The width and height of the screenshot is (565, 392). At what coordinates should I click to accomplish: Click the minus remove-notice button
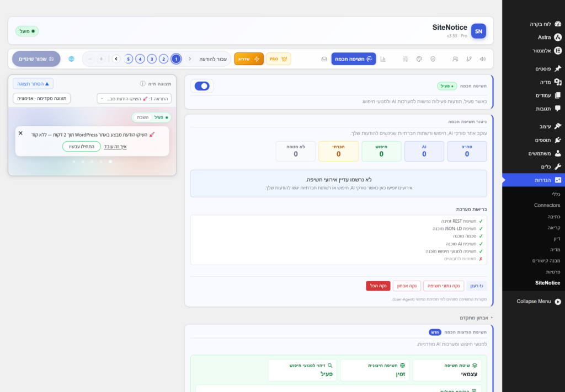click(90, 59)
